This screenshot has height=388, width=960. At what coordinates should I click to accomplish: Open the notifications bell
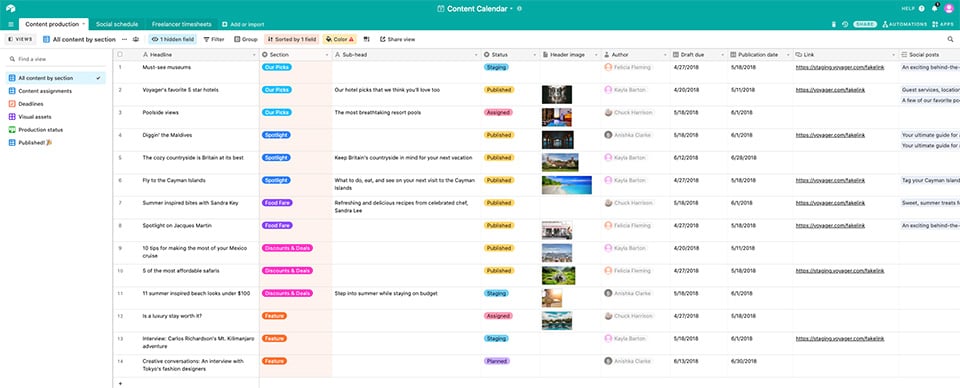(x=935, y=9)
